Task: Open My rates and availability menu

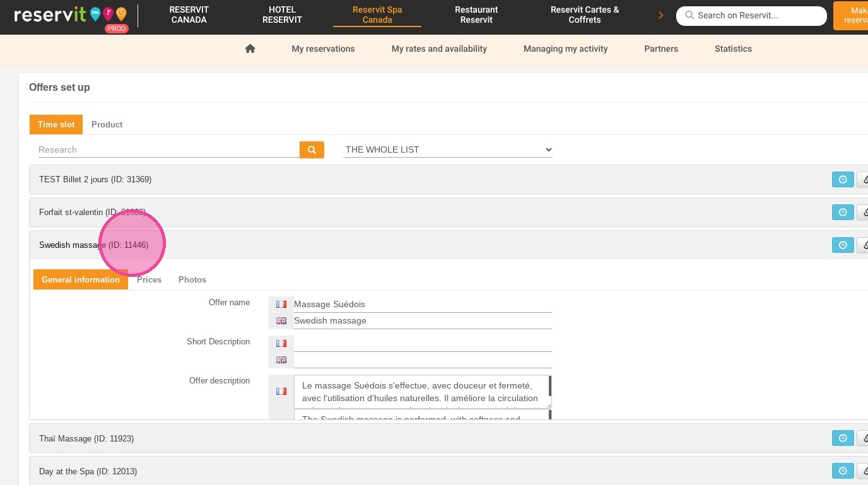Action: (x=439, y=49)
